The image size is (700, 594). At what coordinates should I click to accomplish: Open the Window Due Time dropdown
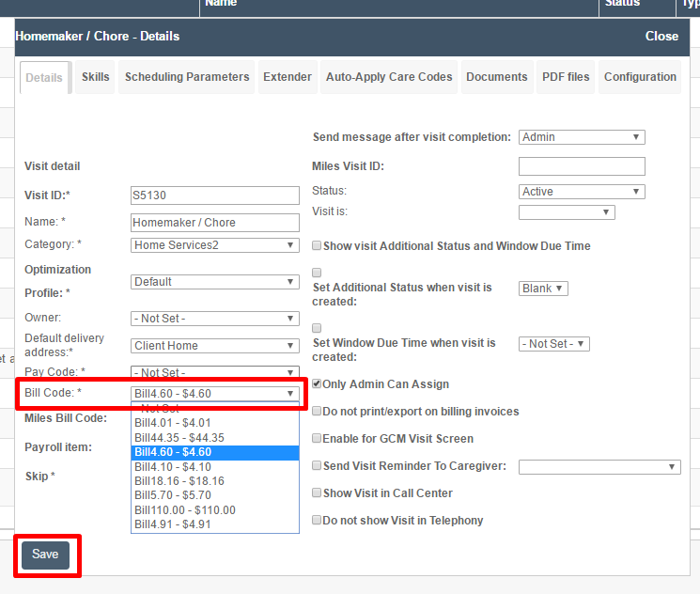click(x=554, y=344)
